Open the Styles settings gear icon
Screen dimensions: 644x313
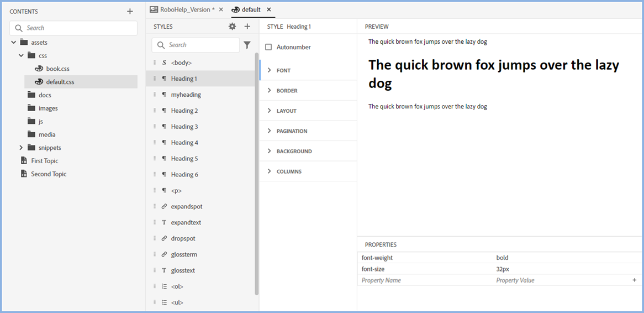(232, 27)
